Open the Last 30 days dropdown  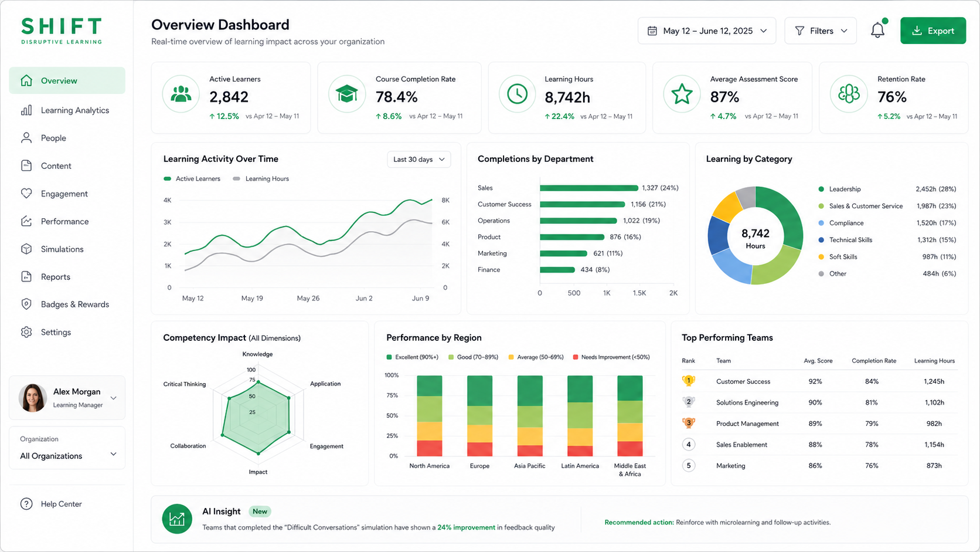418,160
